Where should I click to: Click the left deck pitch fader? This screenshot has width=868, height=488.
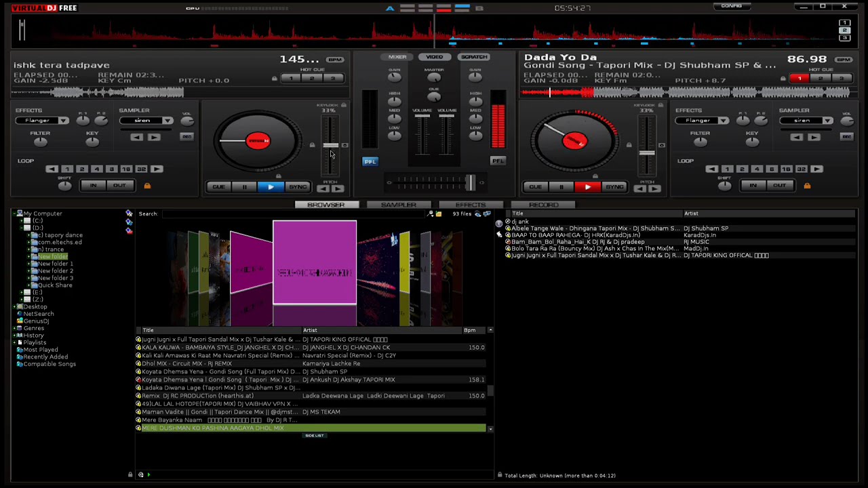tap(330, 146)
